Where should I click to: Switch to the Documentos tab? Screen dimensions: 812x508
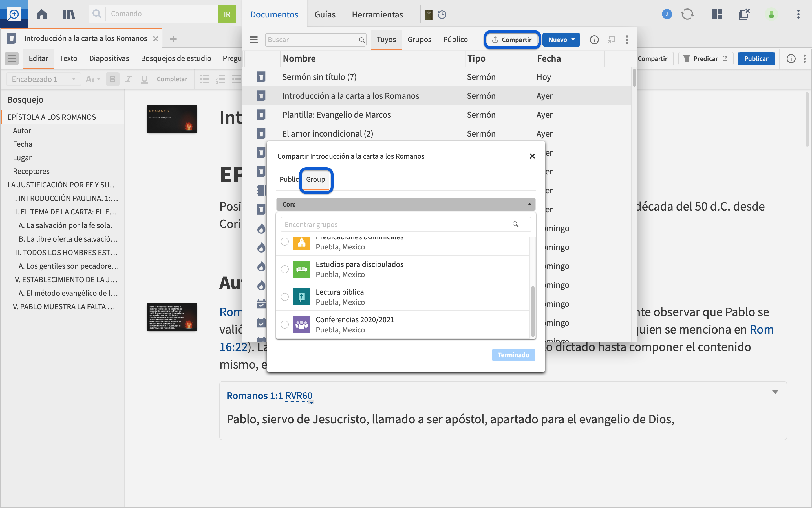[274, 14]
